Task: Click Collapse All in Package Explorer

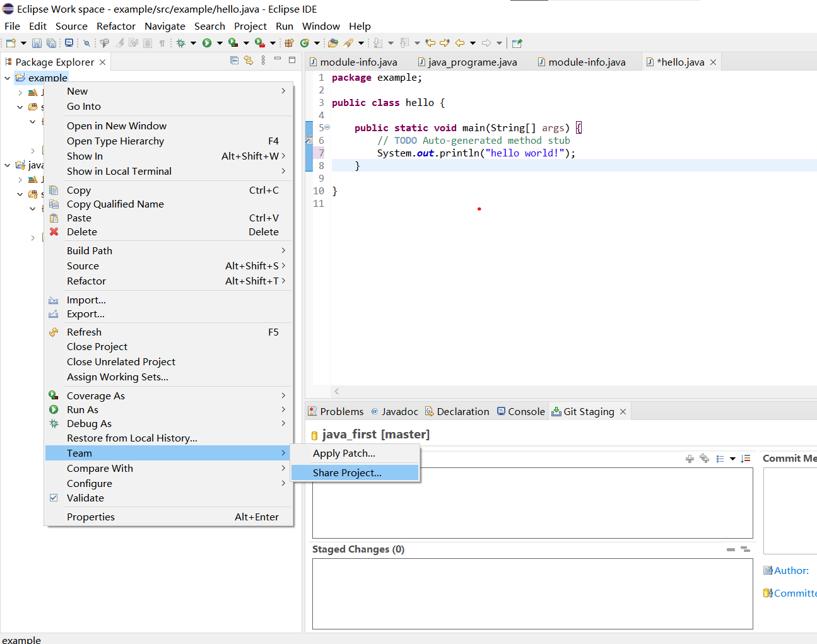Action: [x=234, y=61]
